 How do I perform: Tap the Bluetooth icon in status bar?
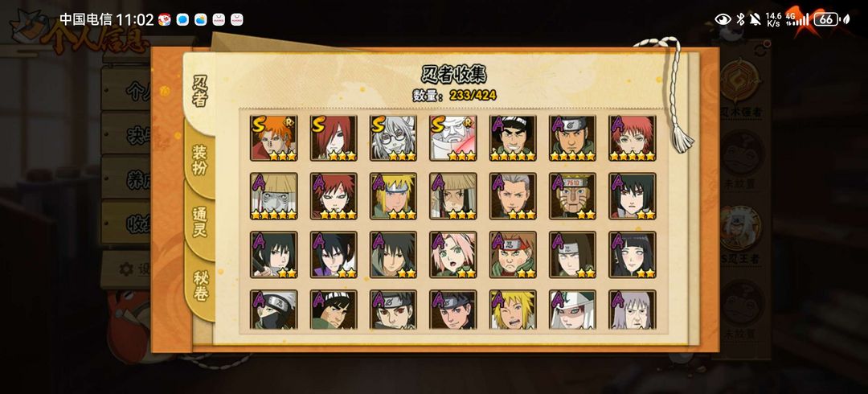click(740, 19)
